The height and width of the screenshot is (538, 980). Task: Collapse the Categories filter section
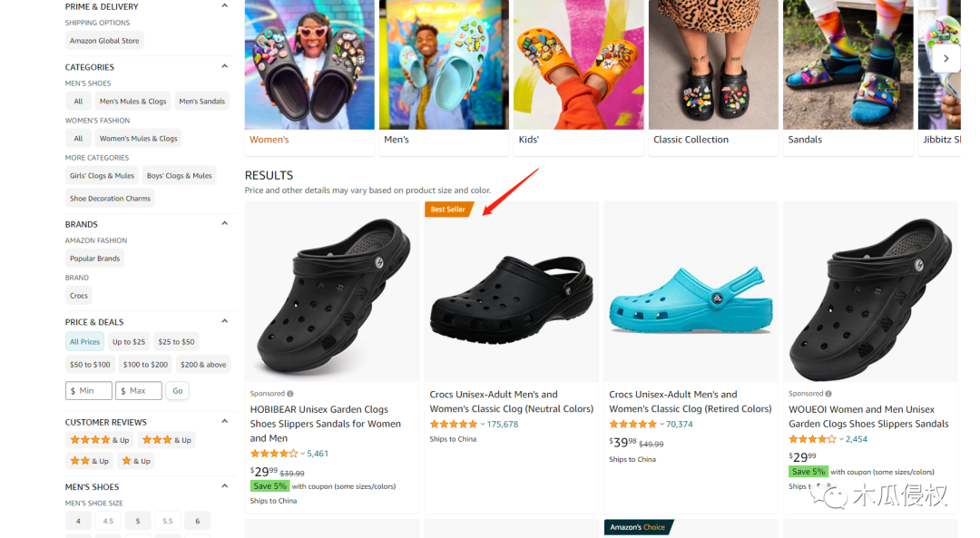(225, 66)
